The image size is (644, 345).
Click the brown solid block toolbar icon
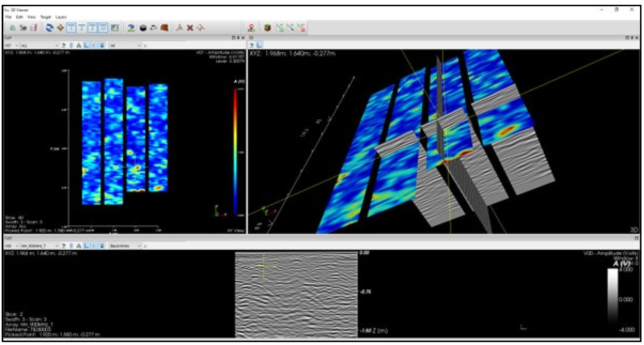[x=164, y=27]
